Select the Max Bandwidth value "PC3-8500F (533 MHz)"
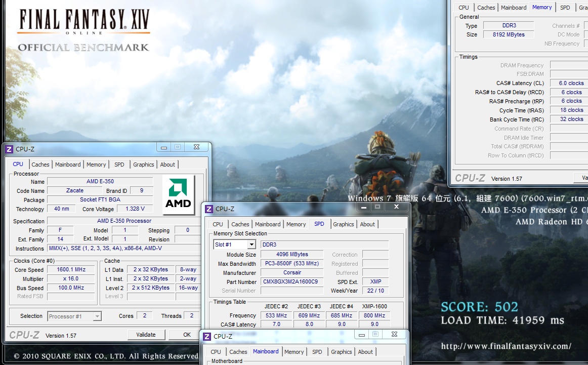This screenshot has height=365, width=588. click(292, 263)
